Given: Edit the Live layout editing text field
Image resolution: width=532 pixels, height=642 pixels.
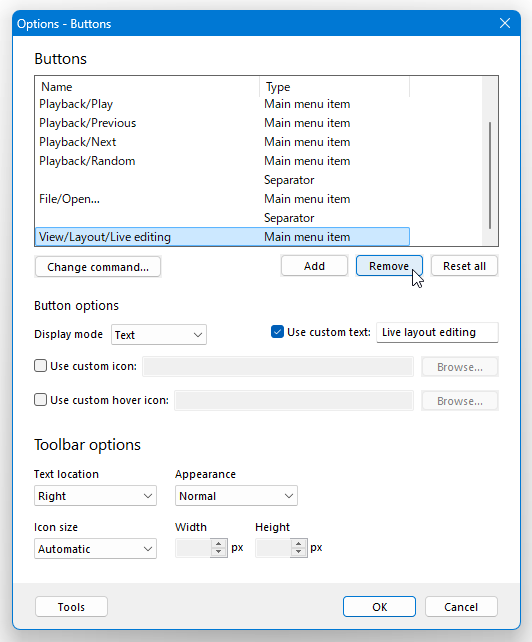Looking at the screenshot, I should point(437,332).
